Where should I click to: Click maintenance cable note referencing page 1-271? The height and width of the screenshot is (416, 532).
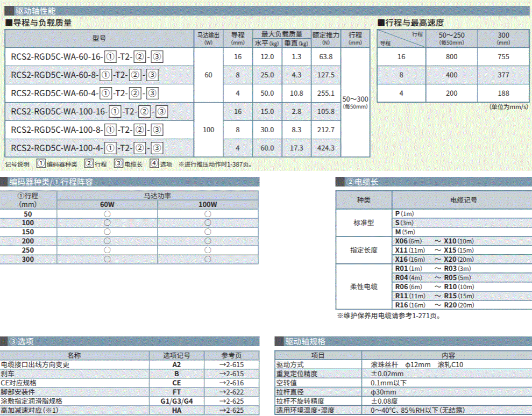click(390, 316)
